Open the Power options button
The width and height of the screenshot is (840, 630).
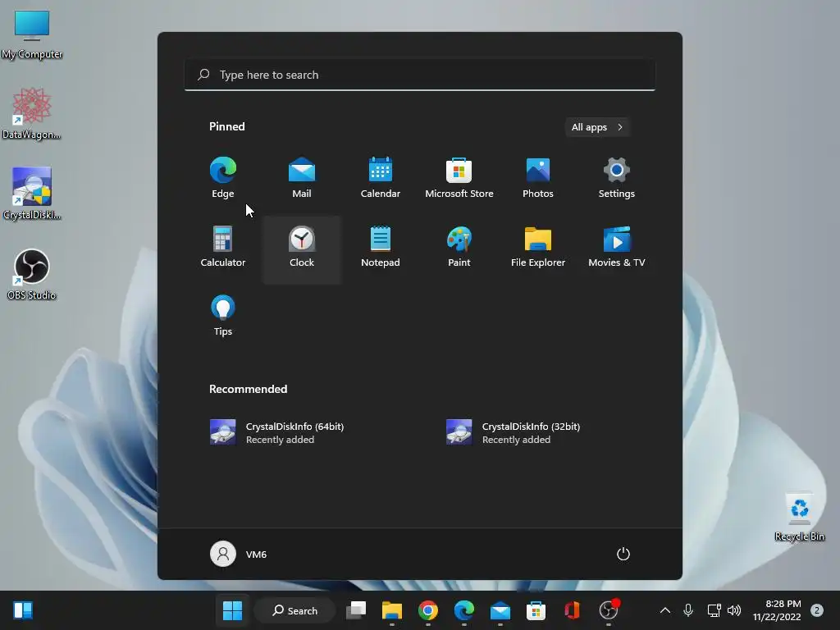623,554
